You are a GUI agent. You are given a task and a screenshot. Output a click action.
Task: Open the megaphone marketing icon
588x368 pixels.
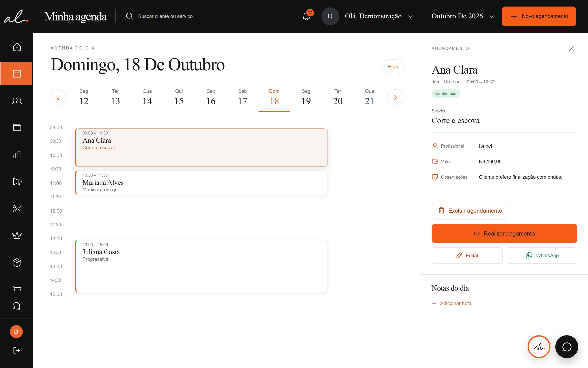tap(17, 182)
